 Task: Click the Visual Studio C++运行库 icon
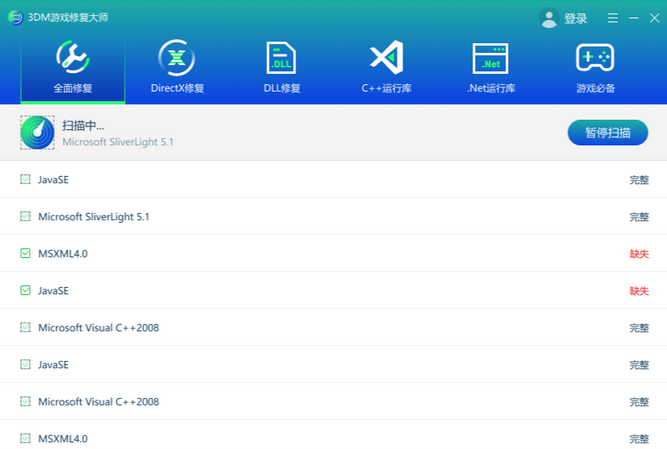click(386, 58)
